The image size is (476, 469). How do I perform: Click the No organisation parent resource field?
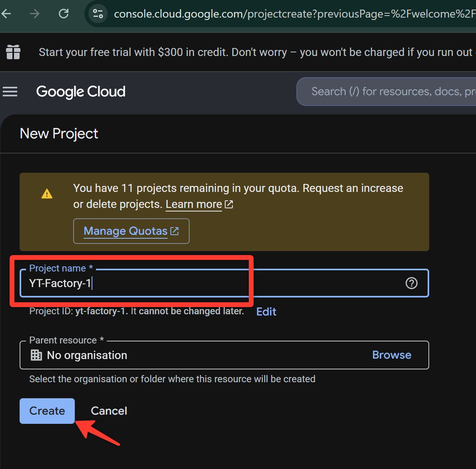pos(224,355)
